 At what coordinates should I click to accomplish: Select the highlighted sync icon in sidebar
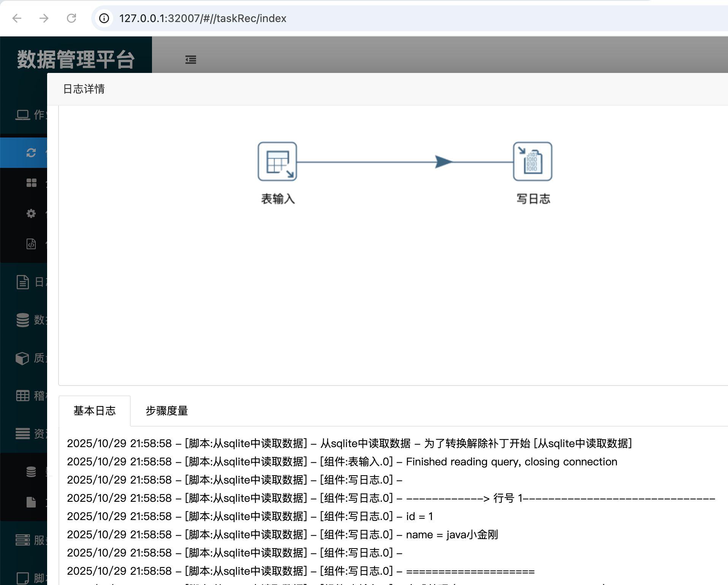31,152
